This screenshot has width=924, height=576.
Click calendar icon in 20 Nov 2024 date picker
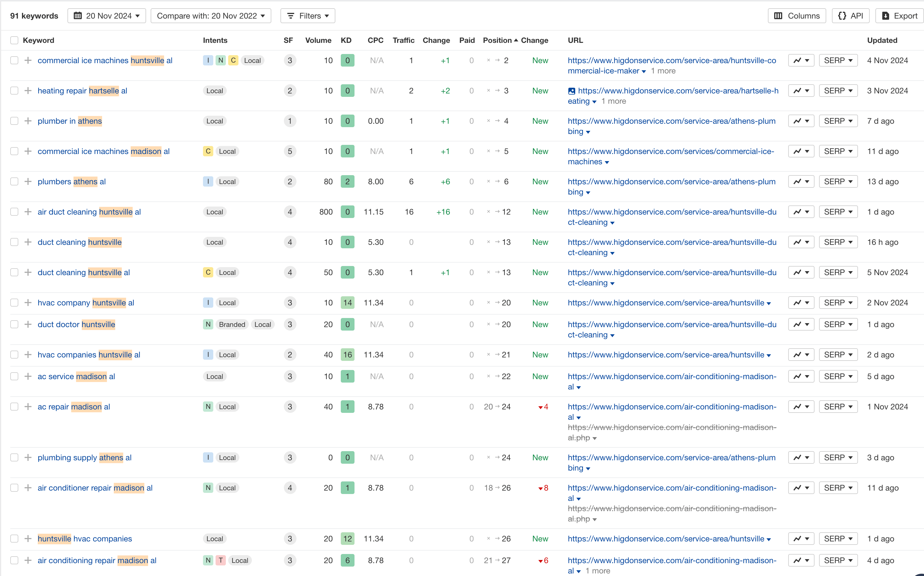[78, 16]
